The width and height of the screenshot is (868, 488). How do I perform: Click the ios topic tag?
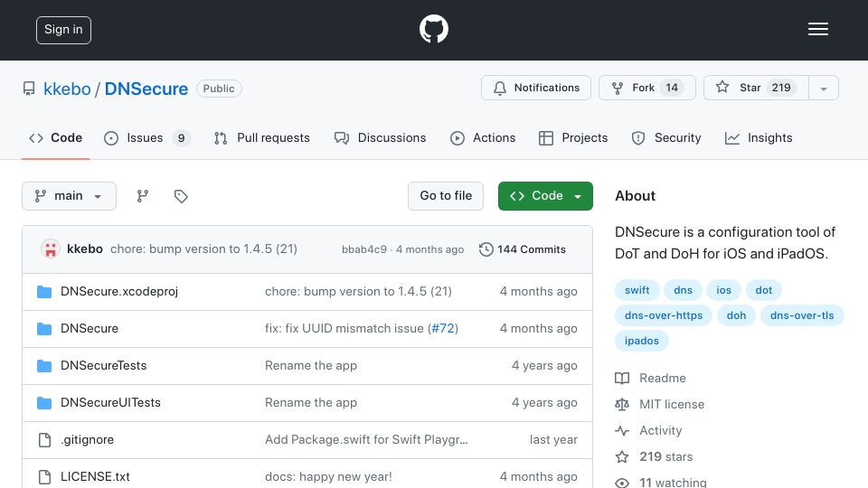pos(723,290)
